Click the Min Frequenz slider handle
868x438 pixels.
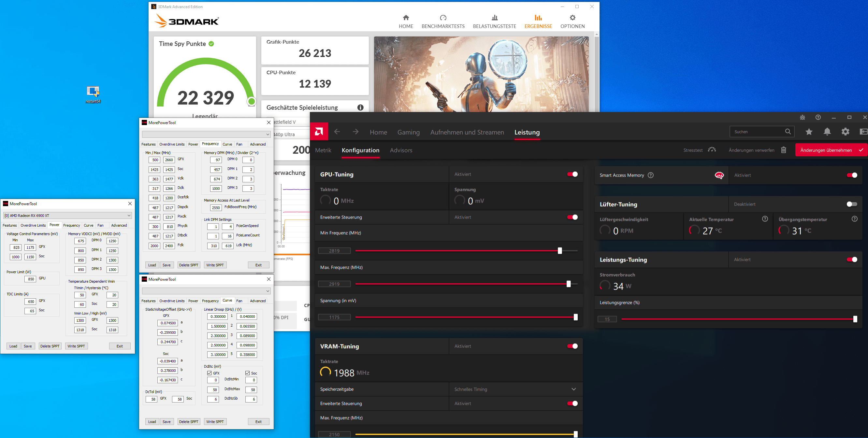pos(560,250)
